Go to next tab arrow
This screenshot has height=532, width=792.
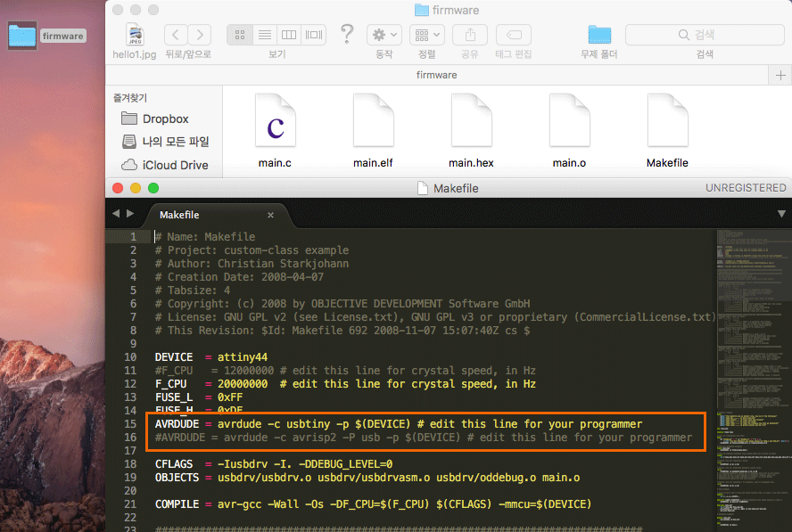[x=130, y=214]
